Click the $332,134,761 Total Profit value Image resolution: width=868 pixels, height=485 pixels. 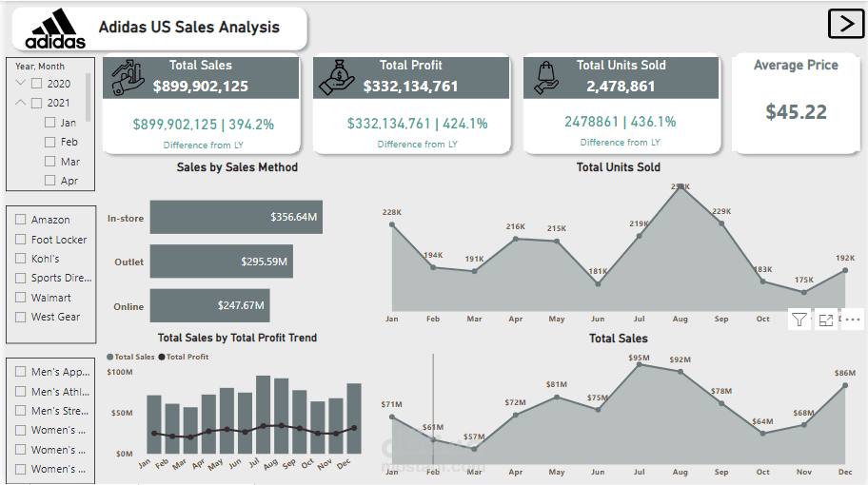[411, 87]
